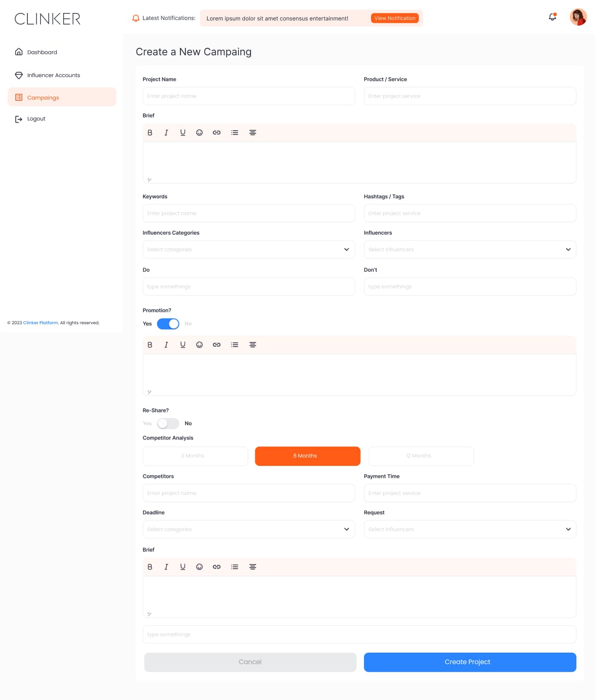The image size is (595, 700).
Task: Toggle Italic in the Promotion editor
Action: click(x=166, y=345)
